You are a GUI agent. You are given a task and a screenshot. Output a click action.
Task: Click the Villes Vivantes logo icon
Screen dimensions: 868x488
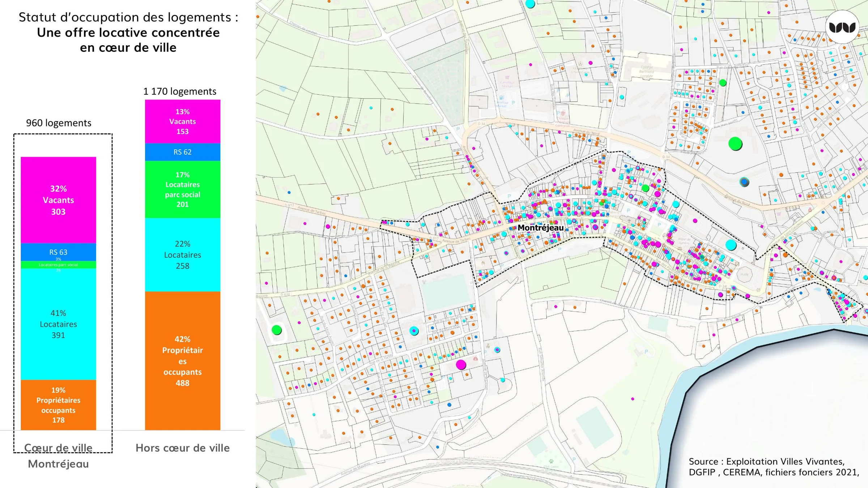click(x=842, y=27)
